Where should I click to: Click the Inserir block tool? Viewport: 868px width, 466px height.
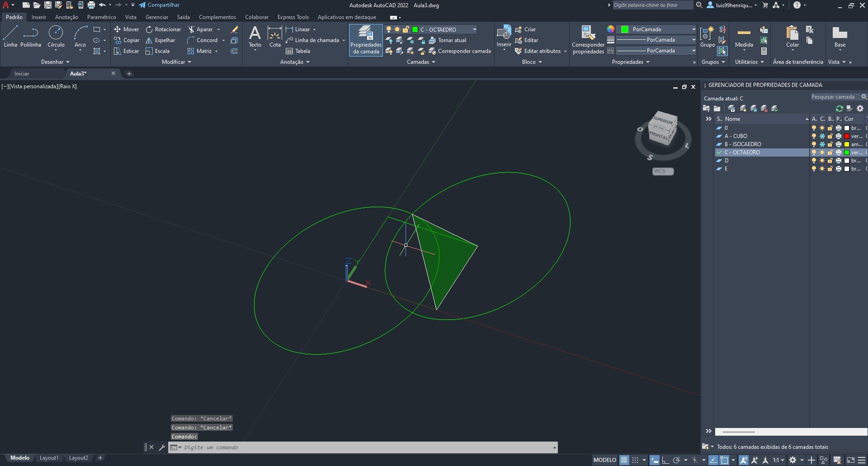coord(504,37)
